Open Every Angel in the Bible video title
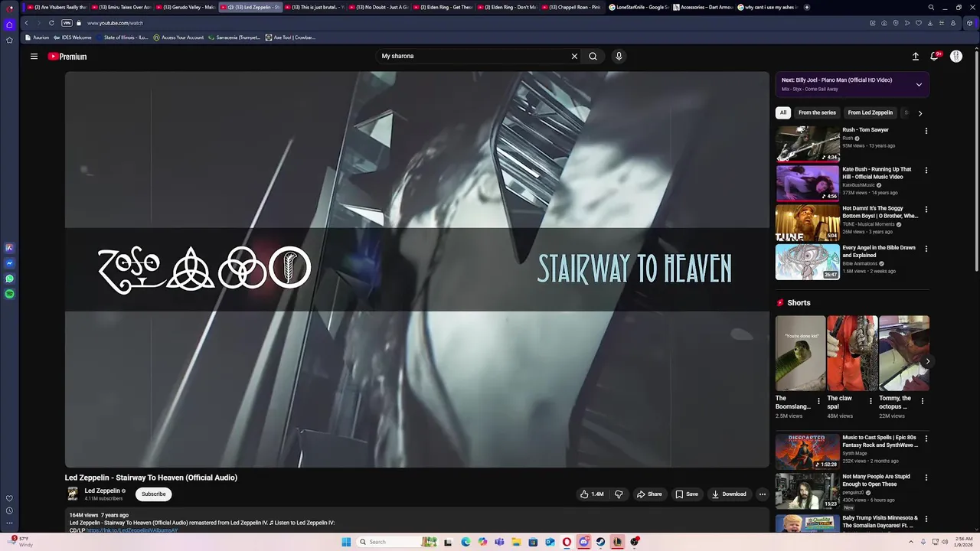The height and width of the screenshot is (551, 980). (x=879, y=252)
